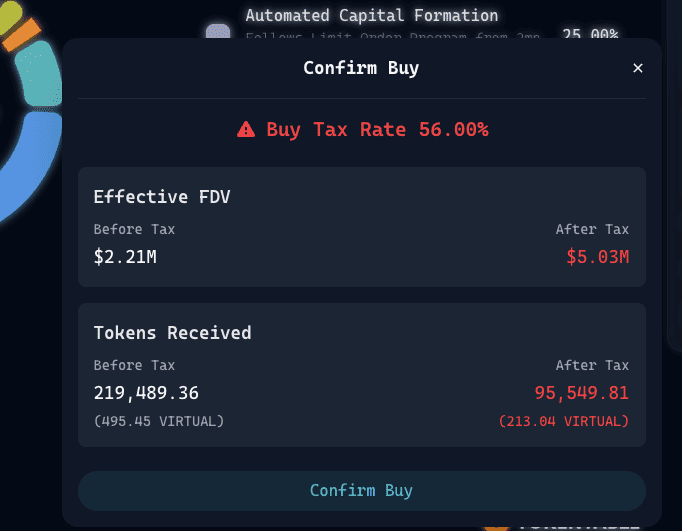Click the $5.03M after tax value
Viewport: 682px width, 531px height.
click(597, 257)
